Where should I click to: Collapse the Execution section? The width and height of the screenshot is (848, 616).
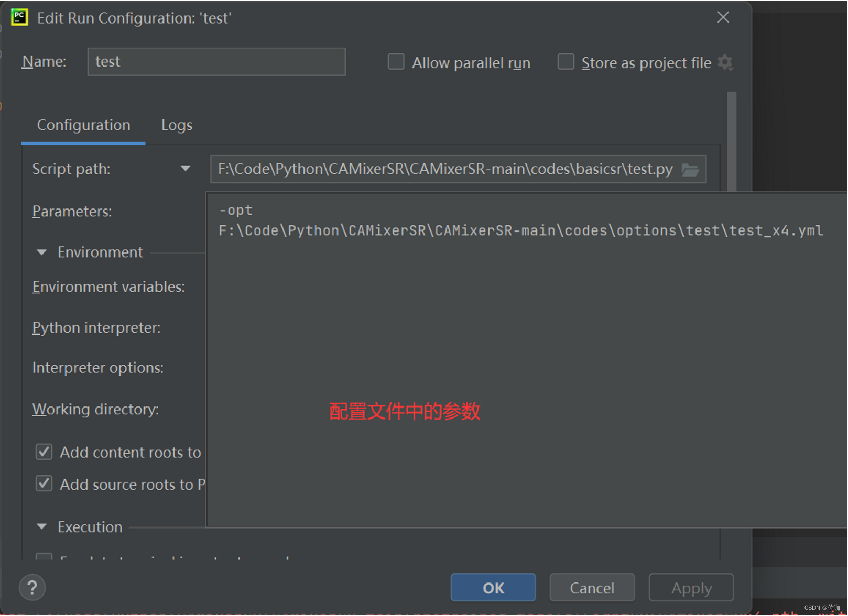click(x=41, y=526)
